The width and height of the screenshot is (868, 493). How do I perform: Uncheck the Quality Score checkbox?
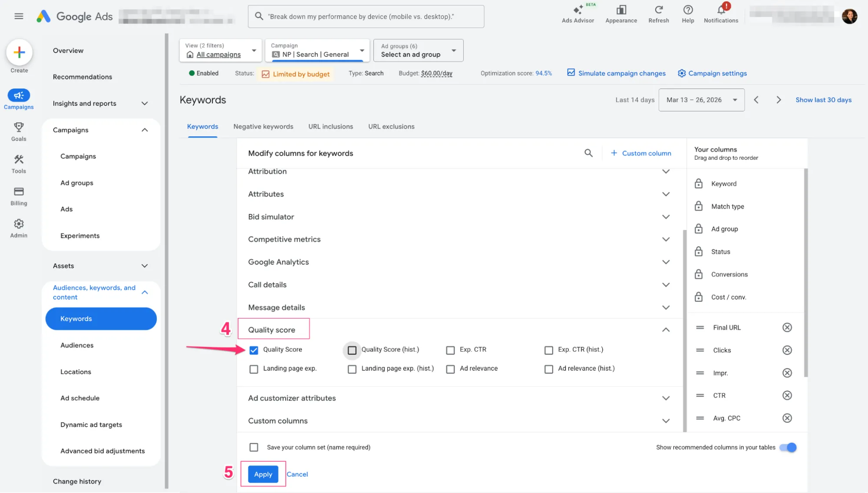[x=254, y=350]
